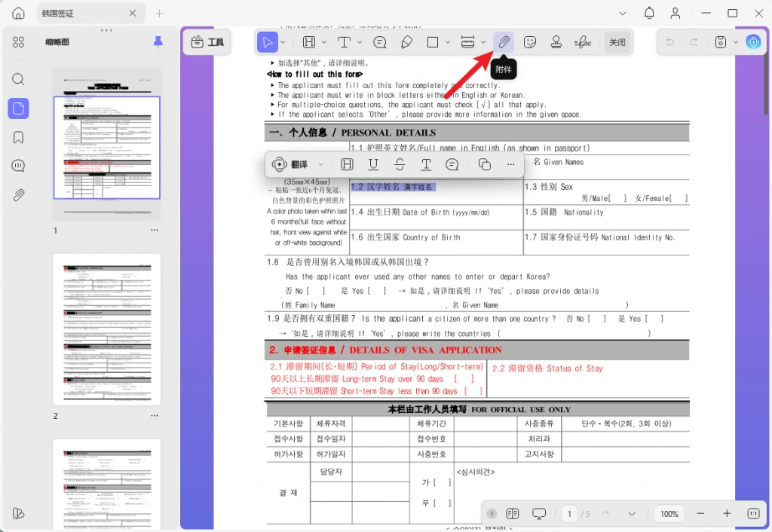The width and height of the screenshot is (772, 532).
Task: Apply strikethrough from floating toolbar
Action: pyautogui.click(x=400, y=164)
